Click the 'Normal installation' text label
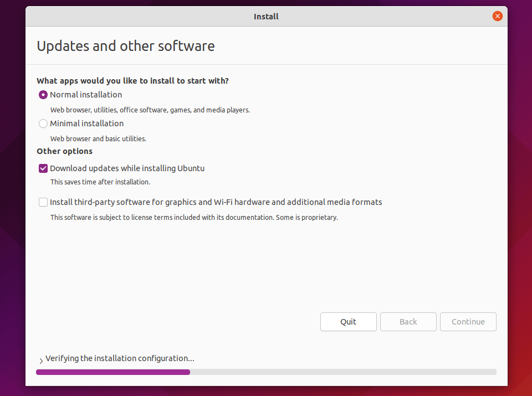Screen dimensions: 532x396 coord(86,95)
